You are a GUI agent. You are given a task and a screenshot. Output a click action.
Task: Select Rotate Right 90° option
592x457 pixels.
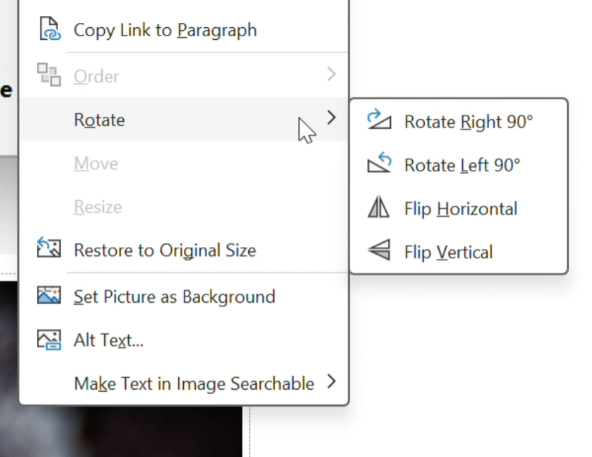[459, 122]
